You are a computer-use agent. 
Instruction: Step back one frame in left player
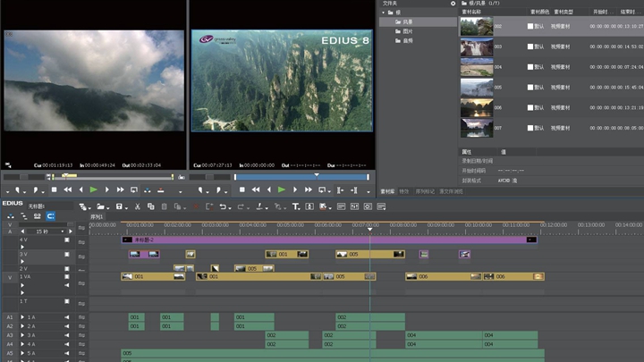(80, 189)
